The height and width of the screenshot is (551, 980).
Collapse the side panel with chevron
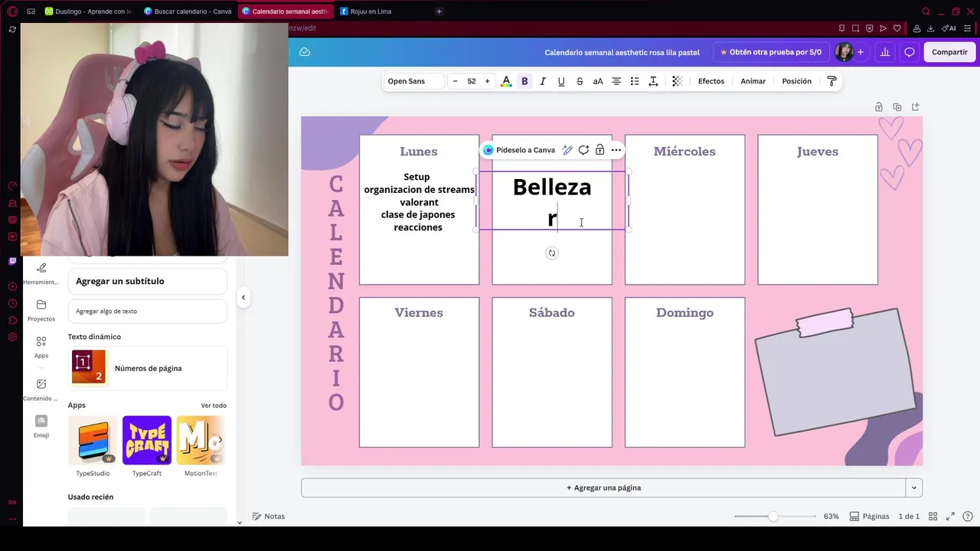(x=243, y=298)
